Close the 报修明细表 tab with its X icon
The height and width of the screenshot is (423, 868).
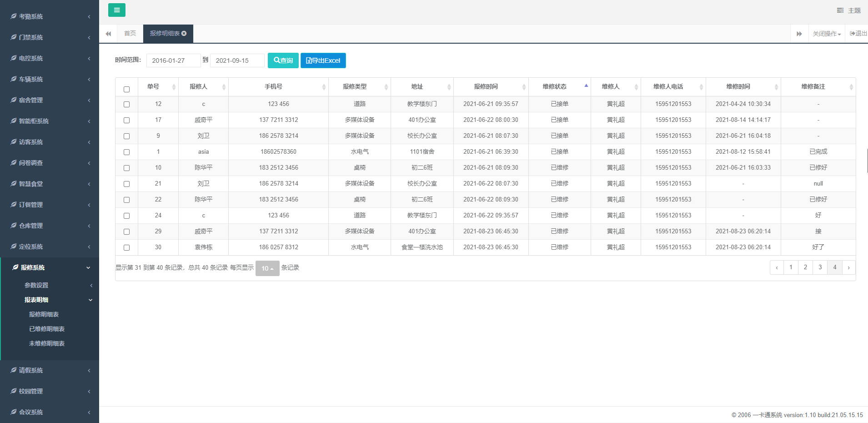pyautogui.click(x=184, y=34)
